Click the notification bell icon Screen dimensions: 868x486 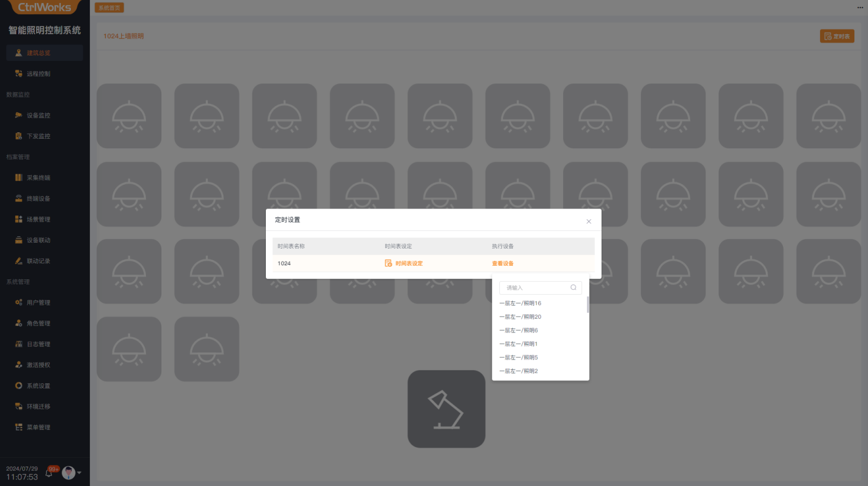(x=49, y=473)
